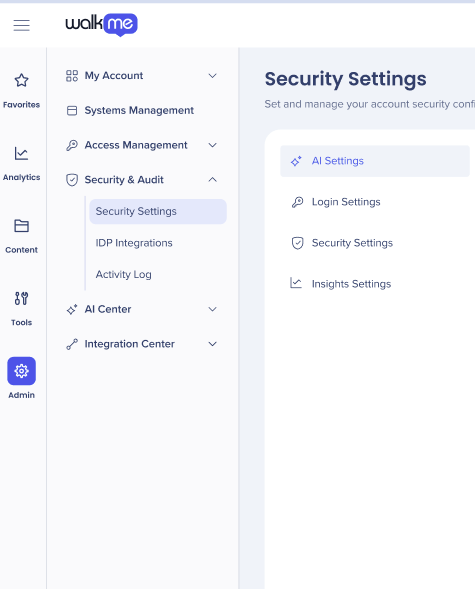Image resolution: width=475 pixels, height=589 pixels.
Task: Click the Tools label
Action: pos(21,322)
